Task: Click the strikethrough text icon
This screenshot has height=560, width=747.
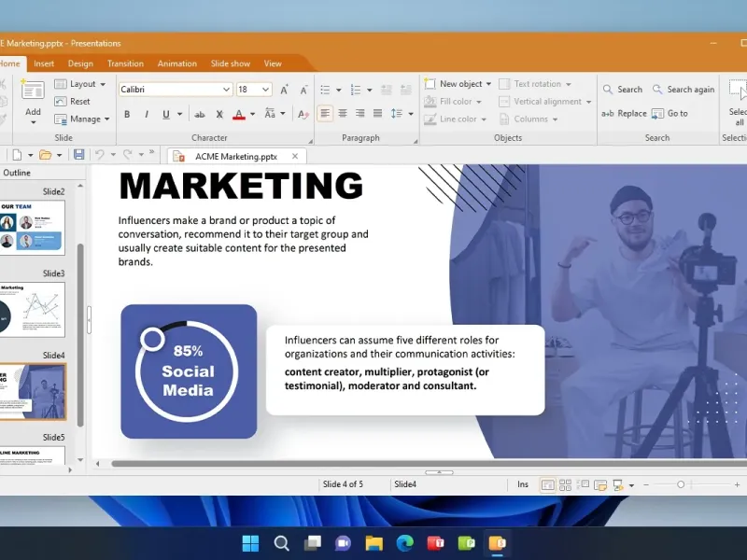Action: 200,114
